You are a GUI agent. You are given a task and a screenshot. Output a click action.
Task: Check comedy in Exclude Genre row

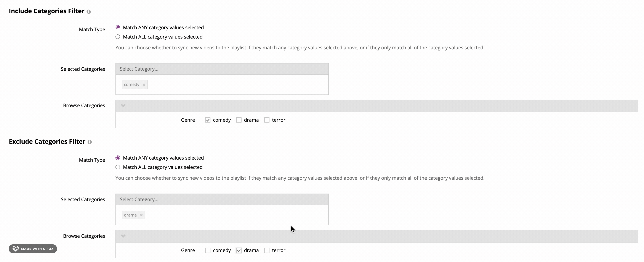(208, 251)
